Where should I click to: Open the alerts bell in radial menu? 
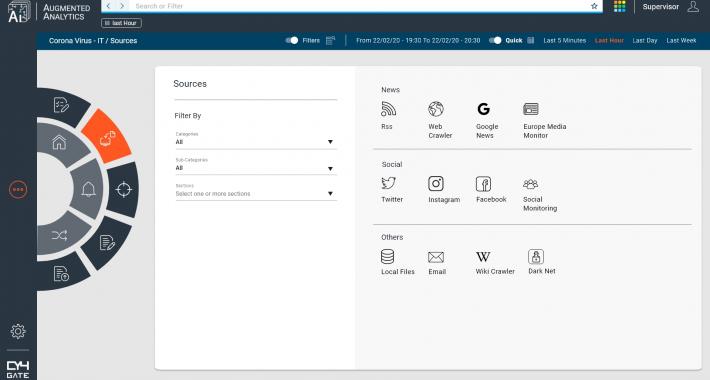[88, 189]
